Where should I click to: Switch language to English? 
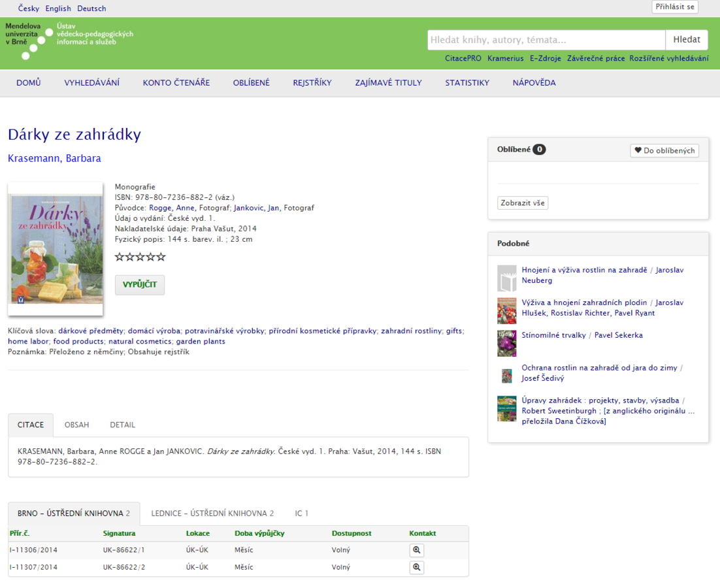(x=58, y=8)
